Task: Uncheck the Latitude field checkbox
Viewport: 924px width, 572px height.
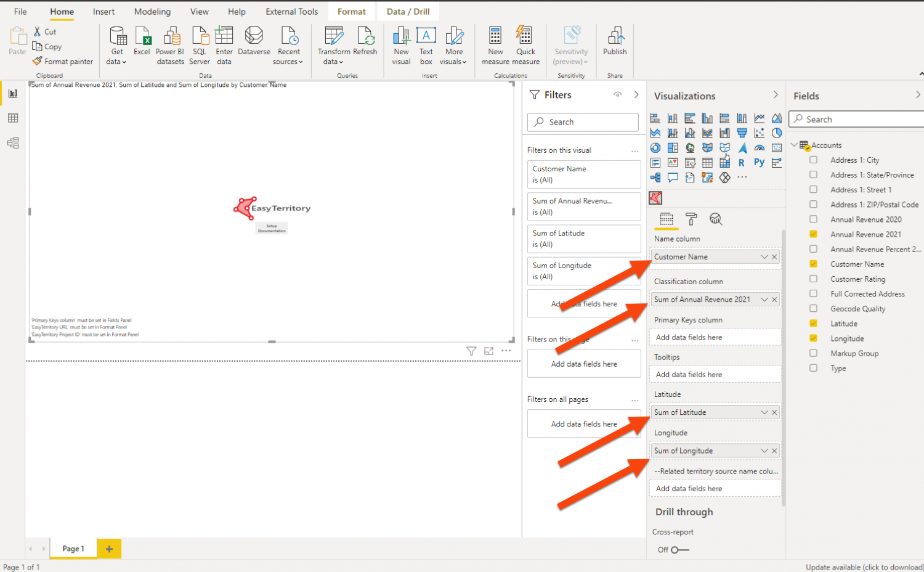Action: 813,323
